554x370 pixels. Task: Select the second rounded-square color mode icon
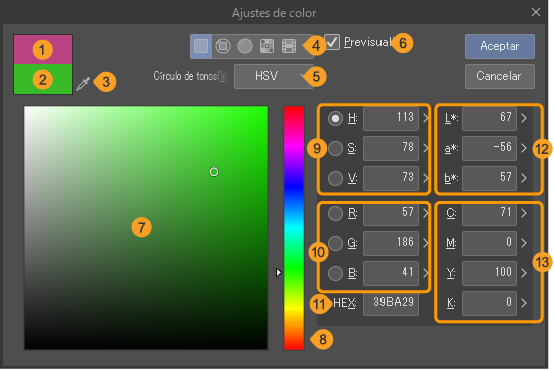pos(223,46)
